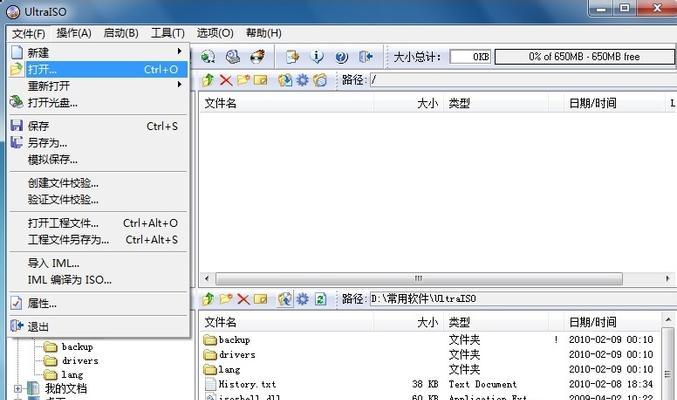Click blue gear icon in lower pane toolbar
Viewport: 677px width, 400px height.
click(303, 299)
